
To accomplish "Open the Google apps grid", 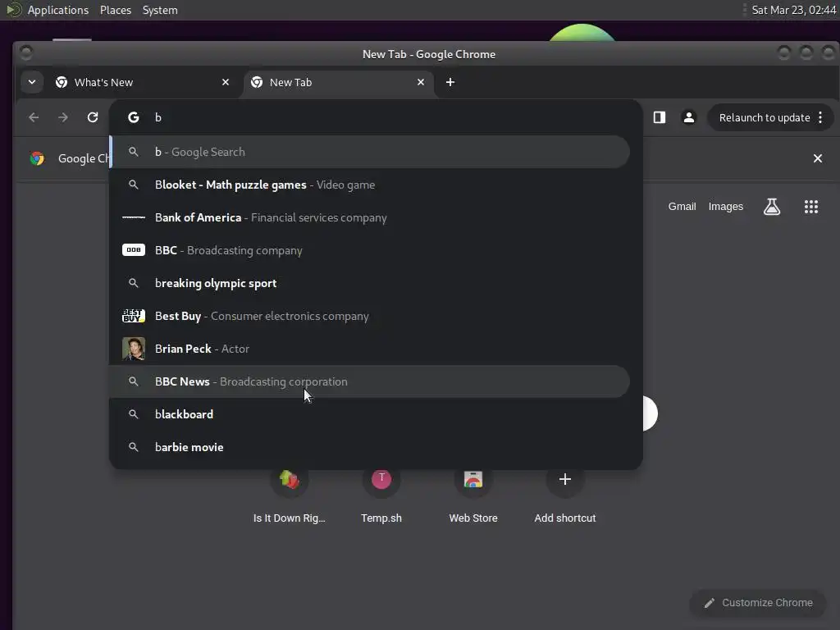I will coord(811,206).
